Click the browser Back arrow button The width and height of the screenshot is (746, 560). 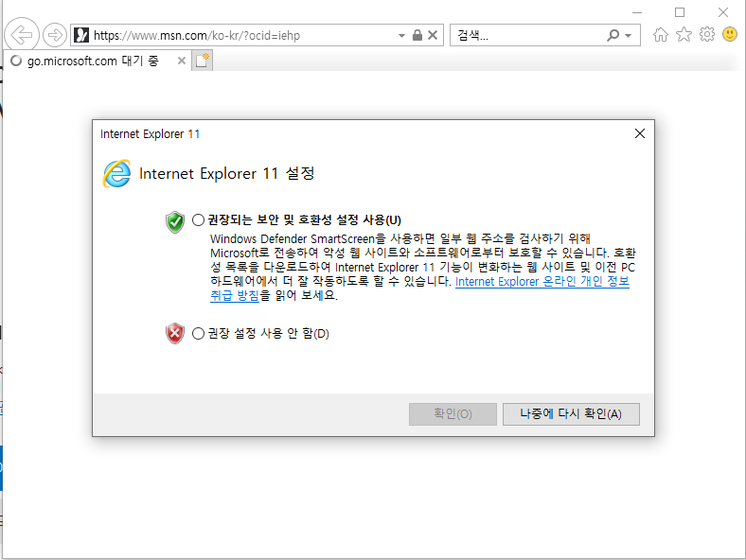pyautogui.click(x=22, y=35)
